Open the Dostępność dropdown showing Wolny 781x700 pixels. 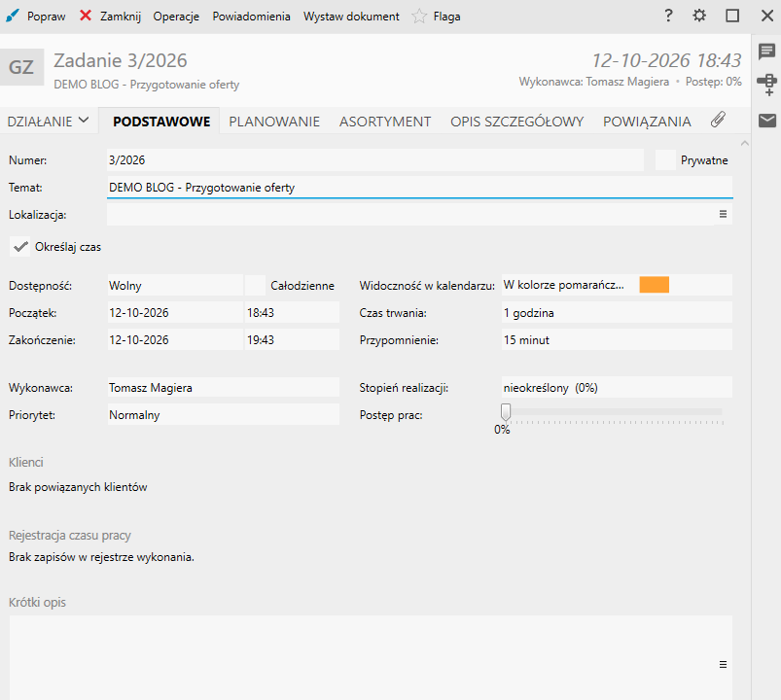click(x=175, y=286)
